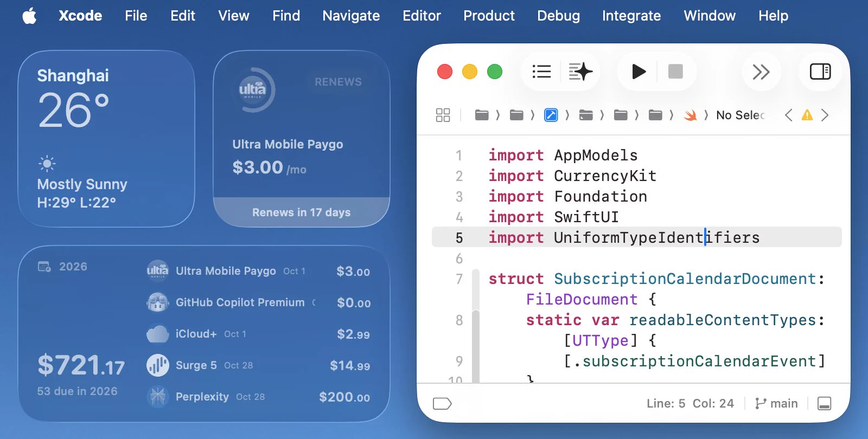Open the related items grid menu
The width and height of the screenshot is (868, 439).
point(443,115)
